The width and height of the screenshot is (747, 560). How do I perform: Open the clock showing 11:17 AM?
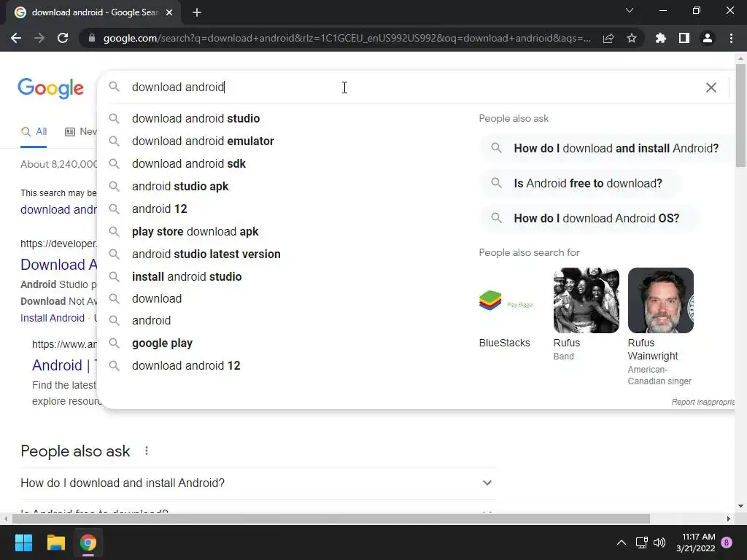point(695,542)
